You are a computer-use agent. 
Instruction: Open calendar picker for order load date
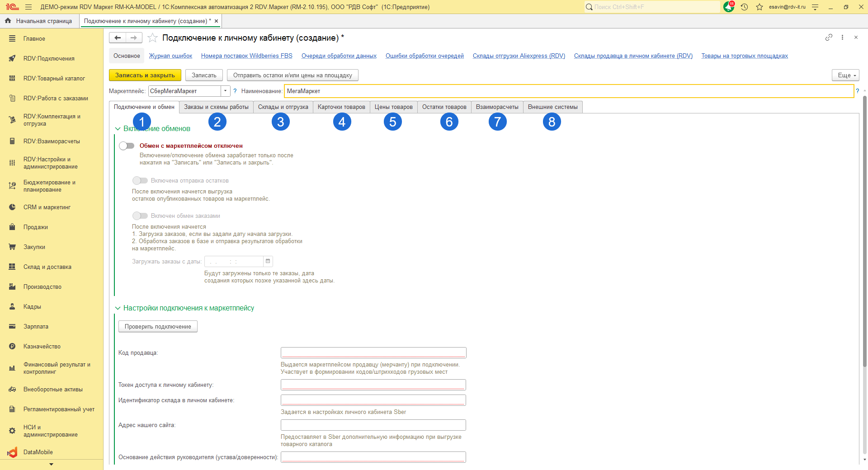268,261
